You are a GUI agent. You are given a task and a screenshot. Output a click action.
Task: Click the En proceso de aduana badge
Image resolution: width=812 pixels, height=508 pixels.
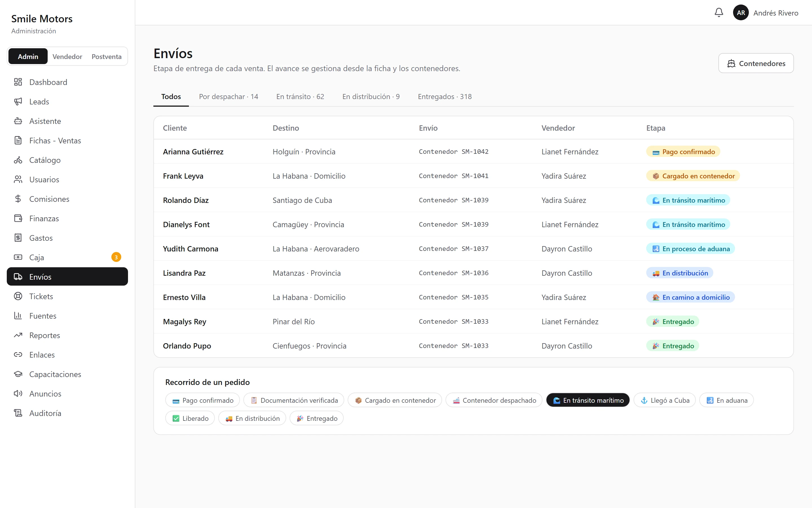(690, 249)
